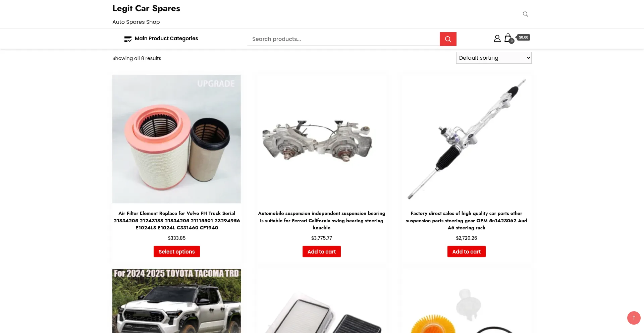Viewport: 644px width, 333px height.
Task: Open the steering rack product image
Action: [467, 139]
